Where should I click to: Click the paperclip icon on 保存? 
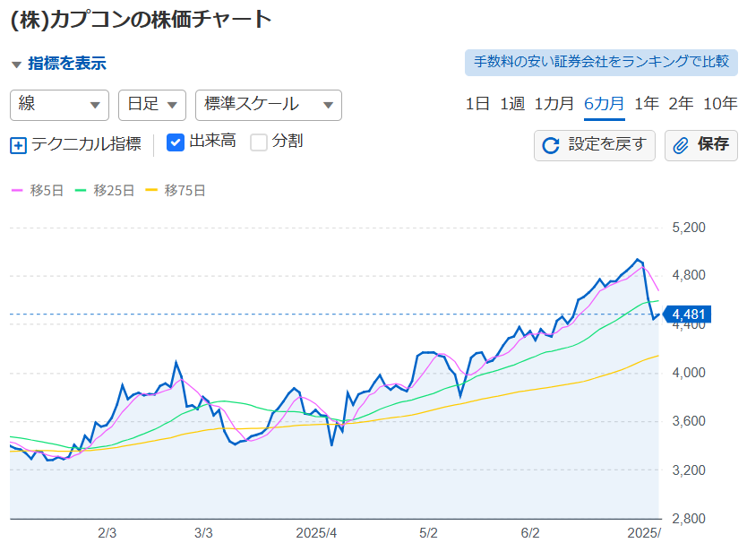tap(681, 145)
